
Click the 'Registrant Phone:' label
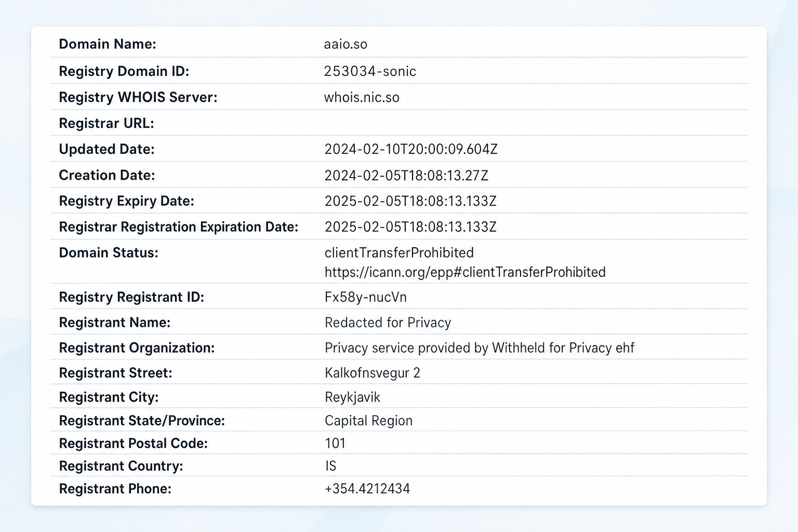[115, 489]
